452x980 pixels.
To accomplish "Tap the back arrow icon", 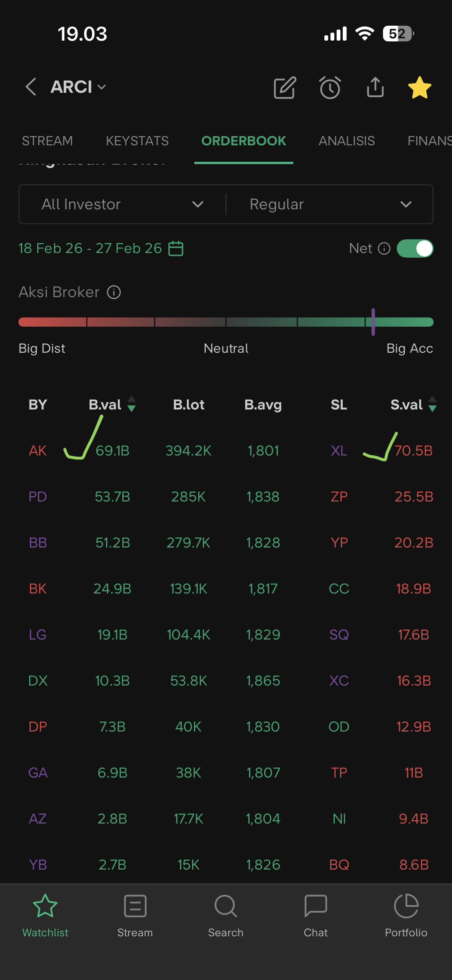I will coord(31,87).
